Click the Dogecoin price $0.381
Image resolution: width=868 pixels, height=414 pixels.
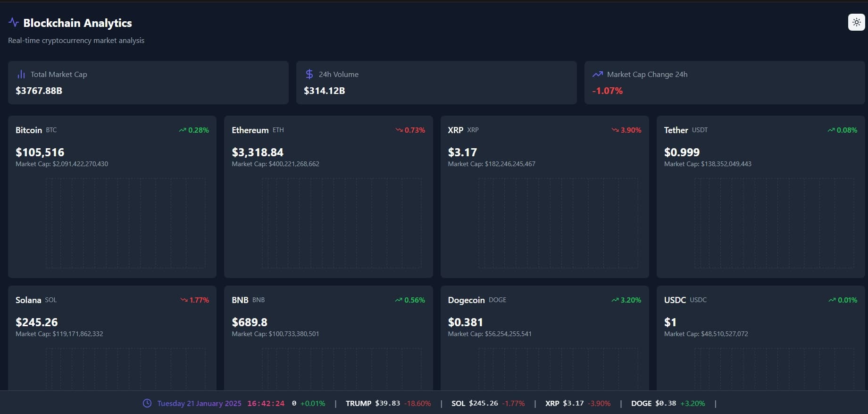pyautogui.click(x=466, y=322)
